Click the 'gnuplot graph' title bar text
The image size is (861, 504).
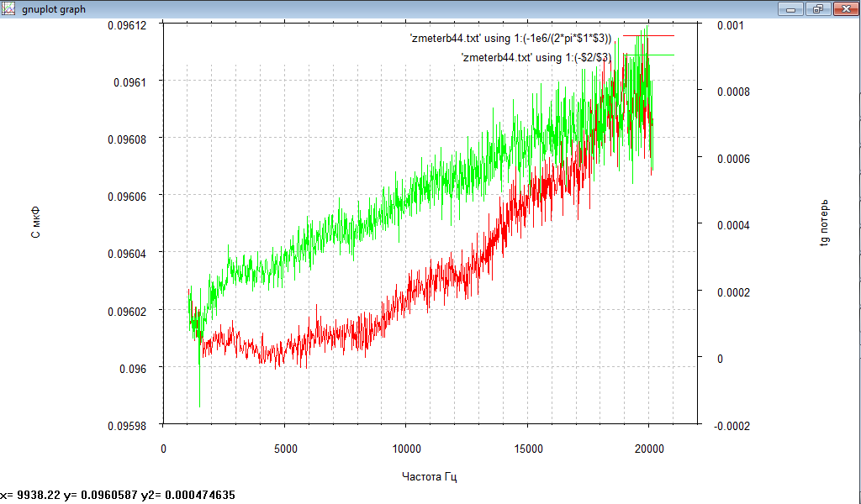pos(54,9)
